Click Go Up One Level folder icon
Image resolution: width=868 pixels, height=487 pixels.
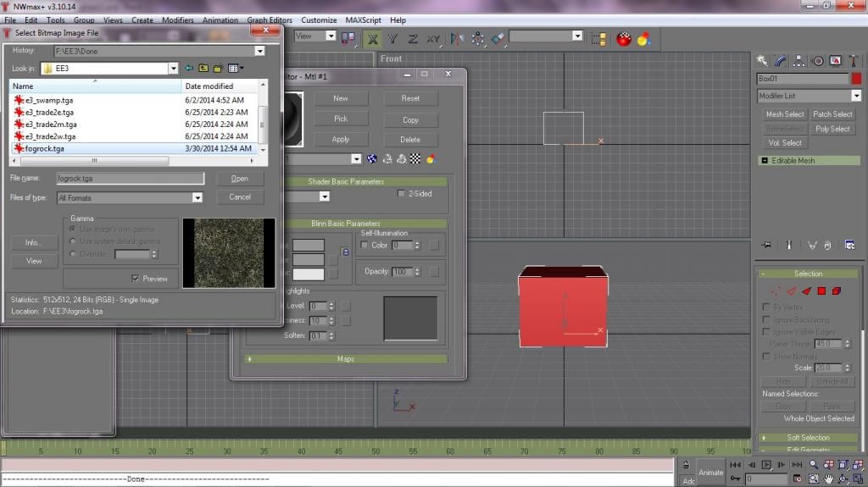(x=203, y=69)
